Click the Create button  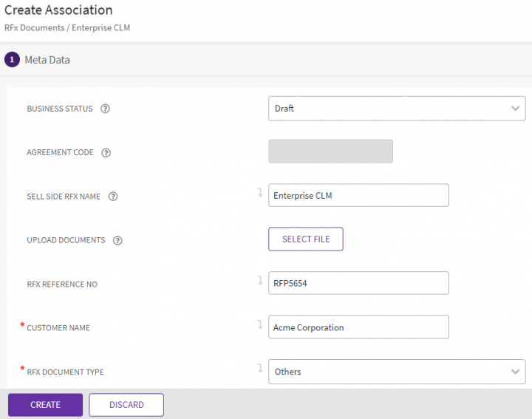45,405
